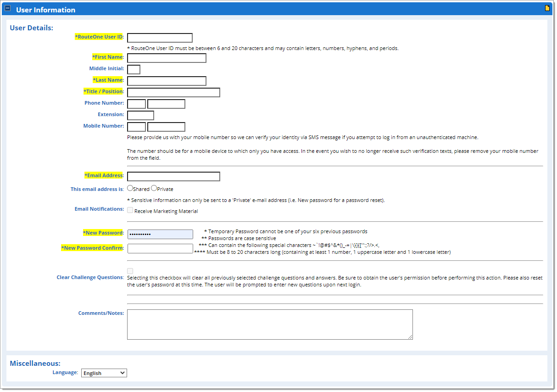Focus the First Name input box
557x392 pixels.
[167, 58]
